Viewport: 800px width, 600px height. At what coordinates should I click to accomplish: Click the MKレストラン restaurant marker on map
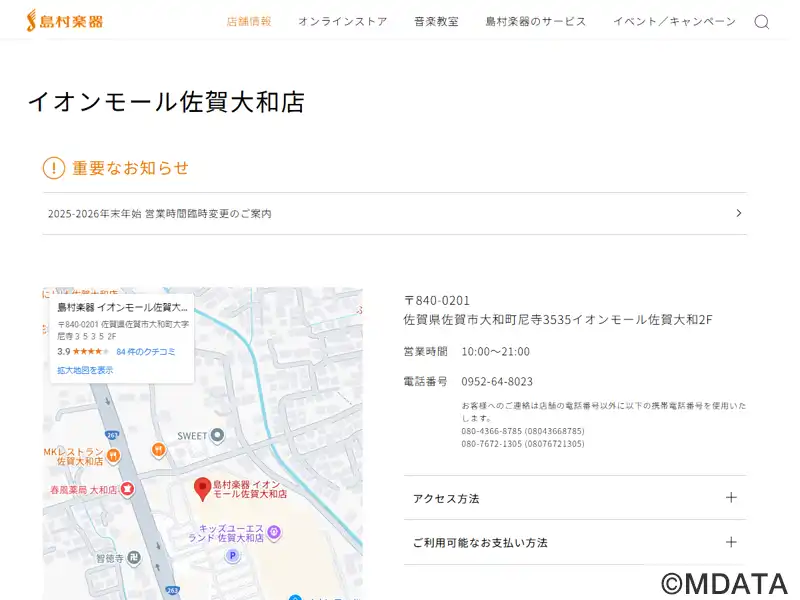click(113, 455)
